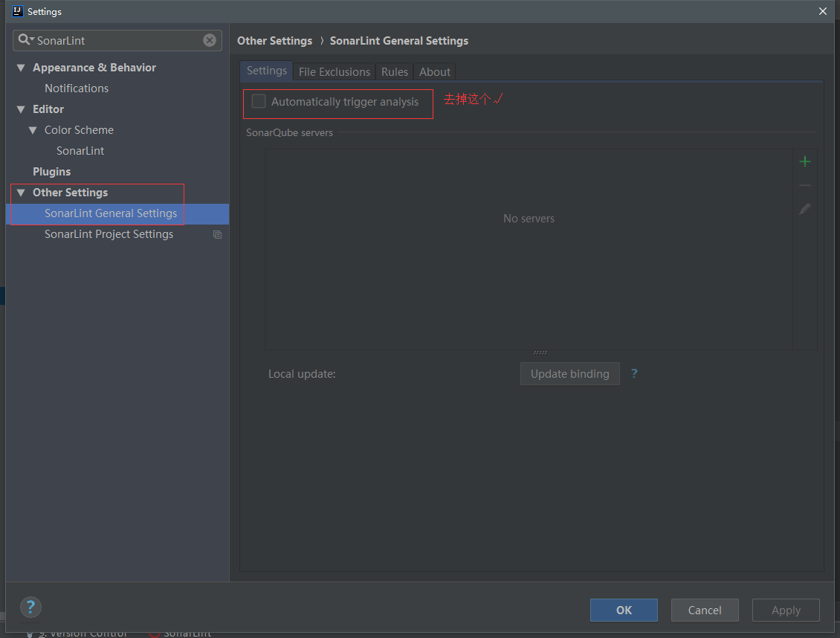
Task: Switch to the Settings tab
Action: point(266,71)
